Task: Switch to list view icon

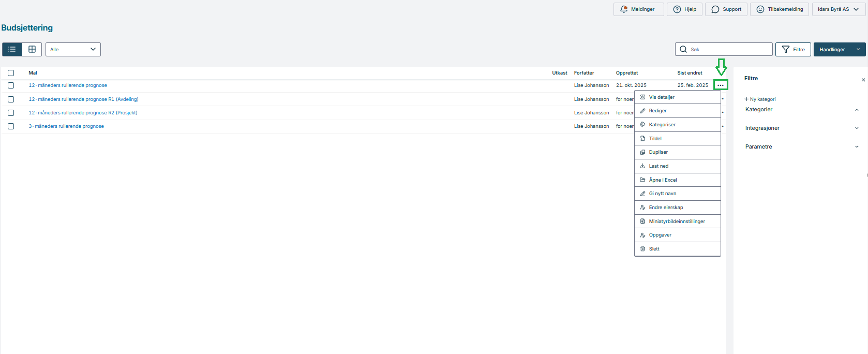Action: [12, 49]
